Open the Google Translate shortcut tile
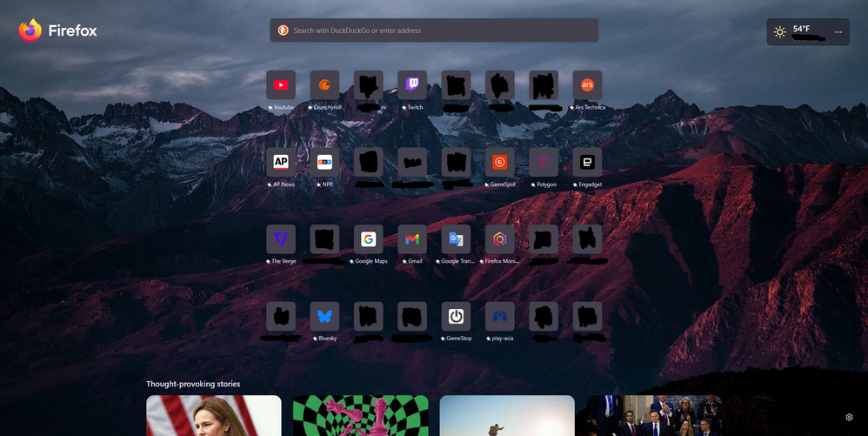This screenshot has height=436, width=868. tap(456, 238)
